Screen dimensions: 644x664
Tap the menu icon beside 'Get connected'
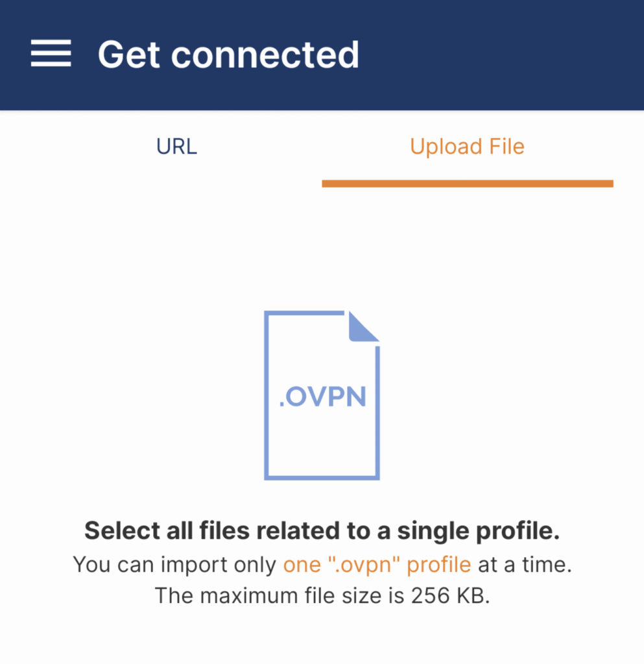coord(51,54)
